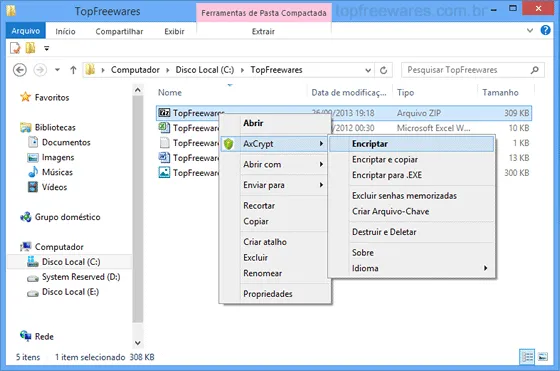The width and height of the screenshot is (560, 371).
Task: Select Disco Local (E:) in navigation pane
Action: coord(70,292)
